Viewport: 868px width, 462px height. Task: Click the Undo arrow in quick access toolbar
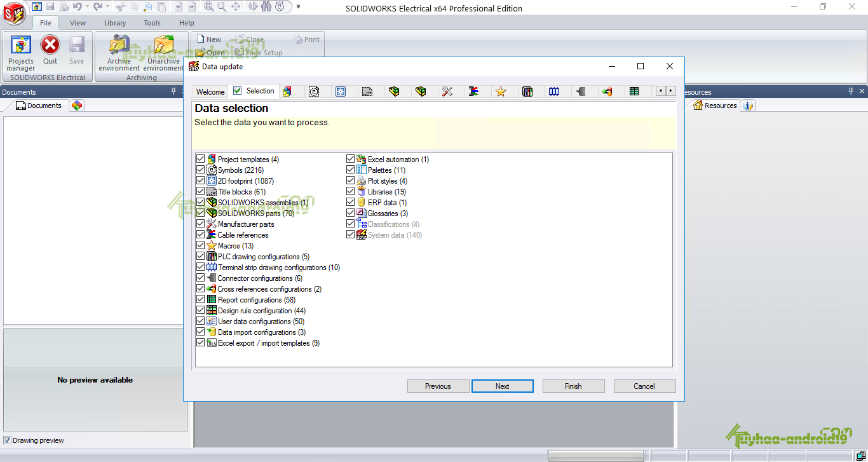tap(77, 6)
